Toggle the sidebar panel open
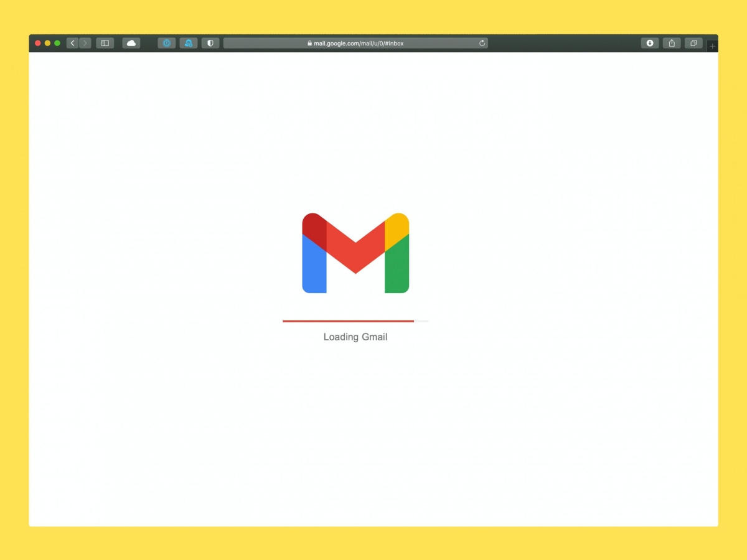 105,43
